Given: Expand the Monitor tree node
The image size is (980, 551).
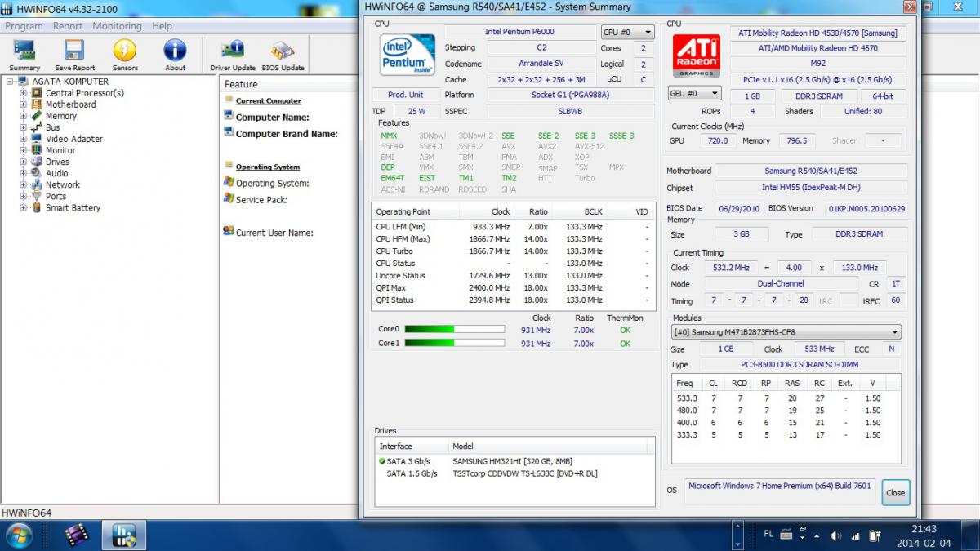Looking at the screenshot, I should pyautogui.click(x=24, y=150).
